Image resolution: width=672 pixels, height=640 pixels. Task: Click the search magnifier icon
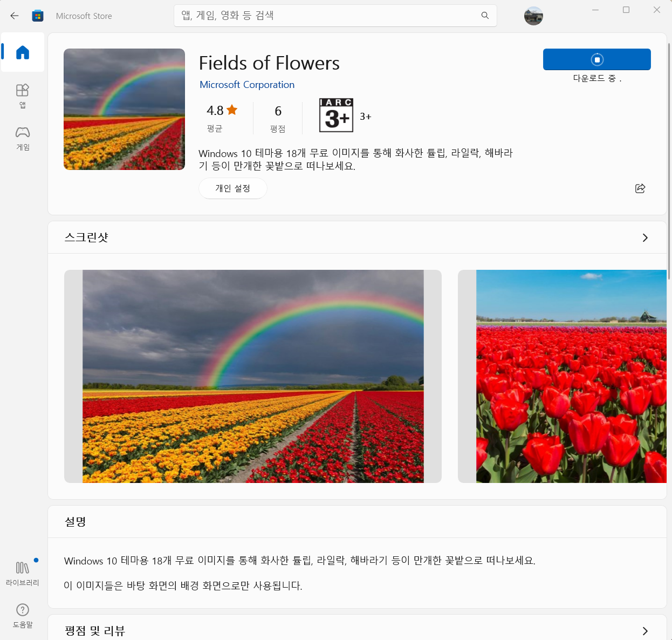click(x=485, y=16)
